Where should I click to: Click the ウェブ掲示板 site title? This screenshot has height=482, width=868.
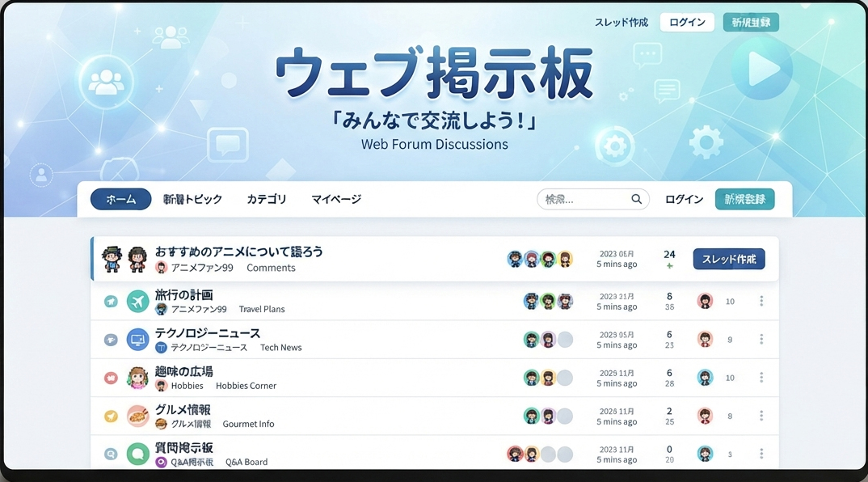(x=434, y=73)
